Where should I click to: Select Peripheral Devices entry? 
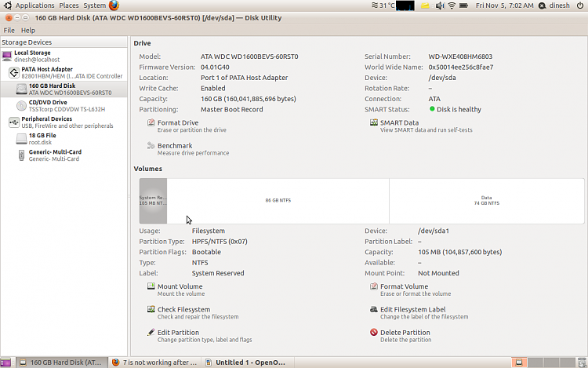pos(64,122)
